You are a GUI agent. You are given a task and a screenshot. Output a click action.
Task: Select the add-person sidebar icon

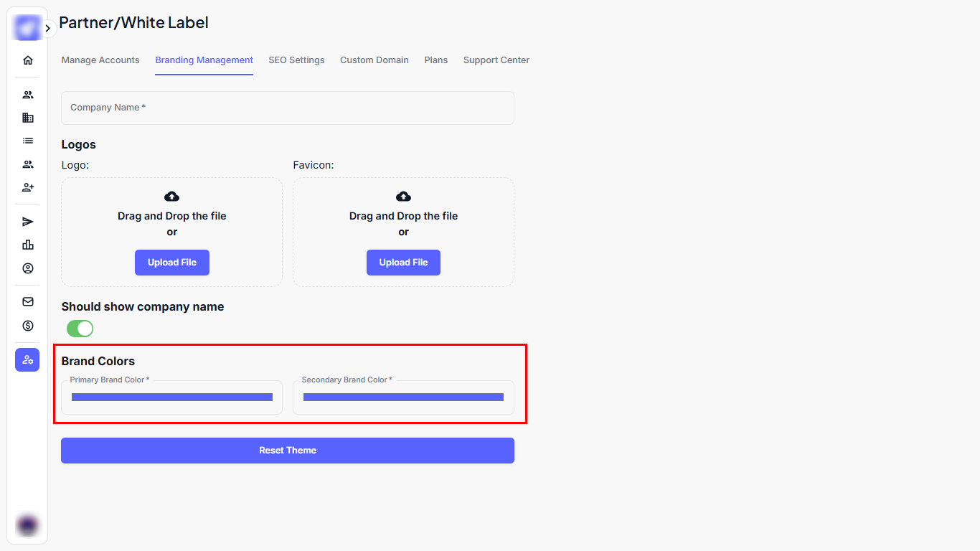point(28,187)
